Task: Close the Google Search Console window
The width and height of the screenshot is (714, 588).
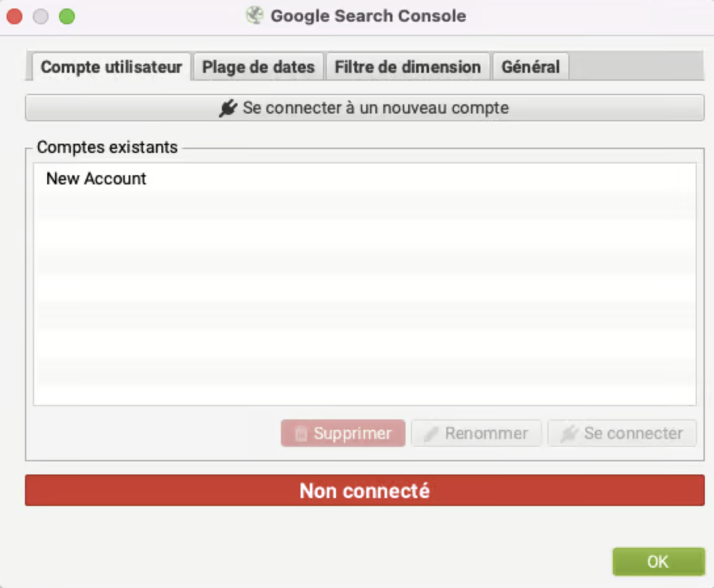Action: click(x=14, y=17)
